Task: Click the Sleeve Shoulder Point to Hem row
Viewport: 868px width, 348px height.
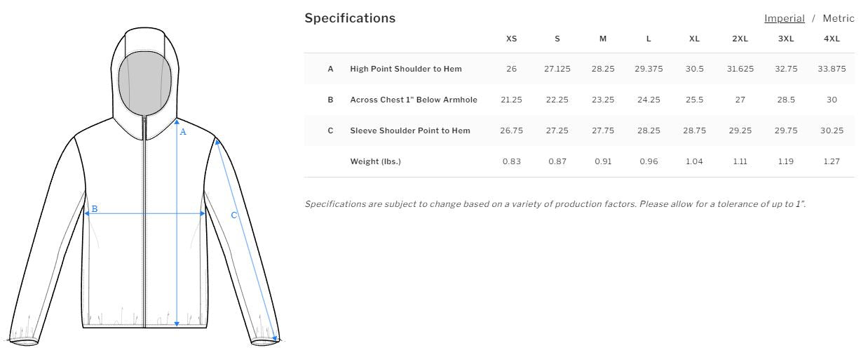Action: 410,130
